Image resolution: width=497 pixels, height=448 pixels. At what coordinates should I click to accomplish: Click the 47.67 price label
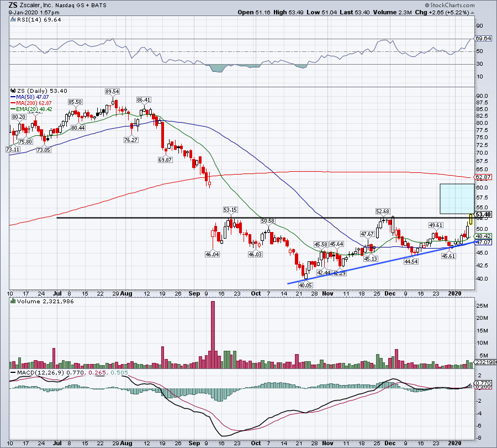coord(367,234)
